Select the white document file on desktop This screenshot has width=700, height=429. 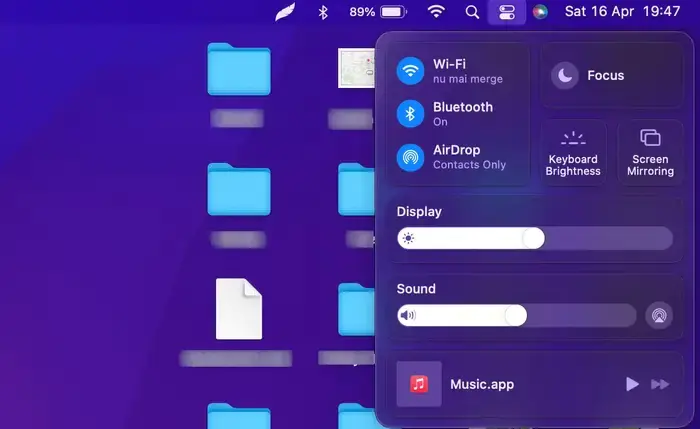click(238, 309)
